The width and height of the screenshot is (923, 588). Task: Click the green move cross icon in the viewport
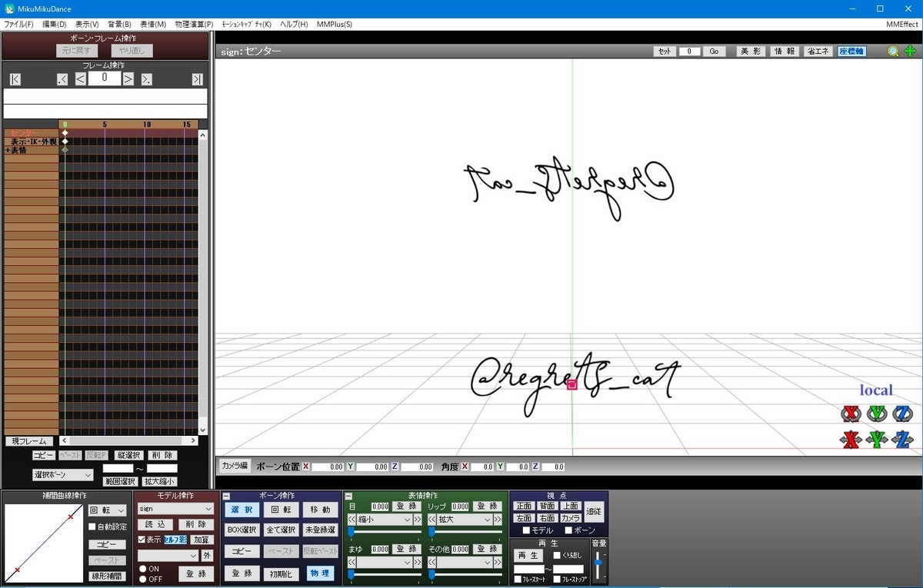[x=910, y=51]
